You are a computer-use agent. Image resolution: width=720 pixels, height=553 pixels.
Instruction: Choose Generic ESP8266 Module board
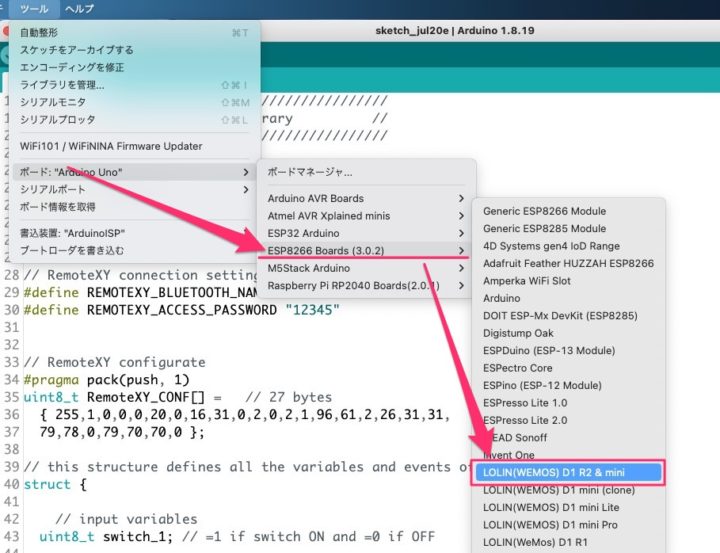click(558, 211)
